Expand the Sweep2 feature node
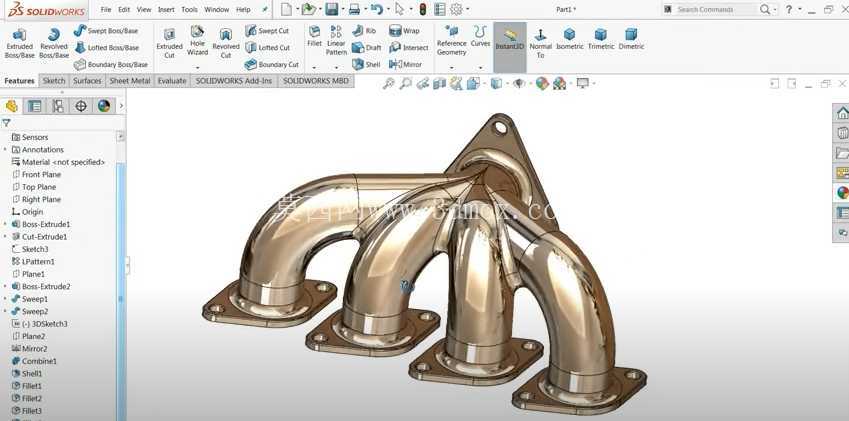849x421 pixels. pos(5,311)
